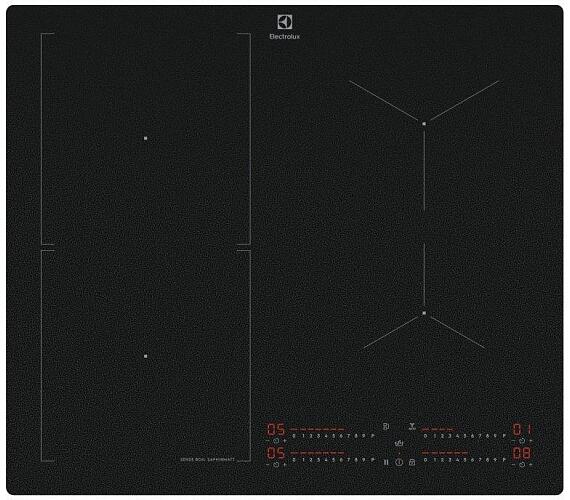Tap the timer clock under upper-left 05 display

(276, 441)
